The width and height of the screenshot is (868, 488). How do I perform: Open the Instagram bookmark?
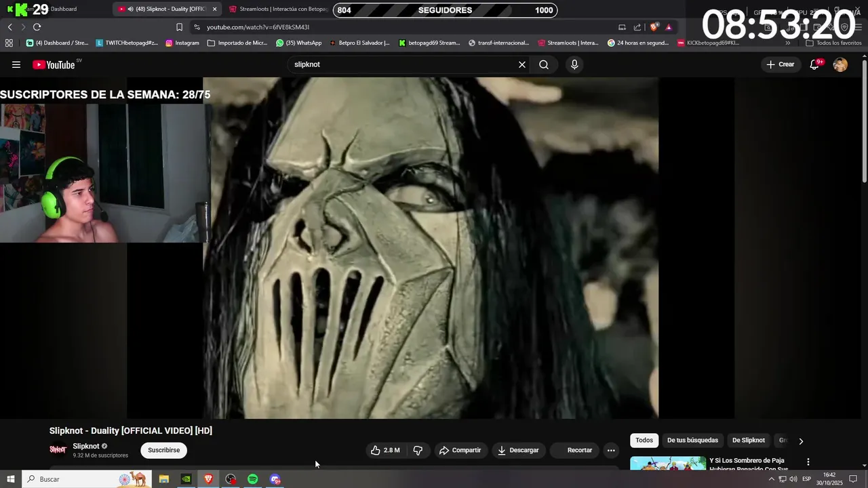point(182,43)
